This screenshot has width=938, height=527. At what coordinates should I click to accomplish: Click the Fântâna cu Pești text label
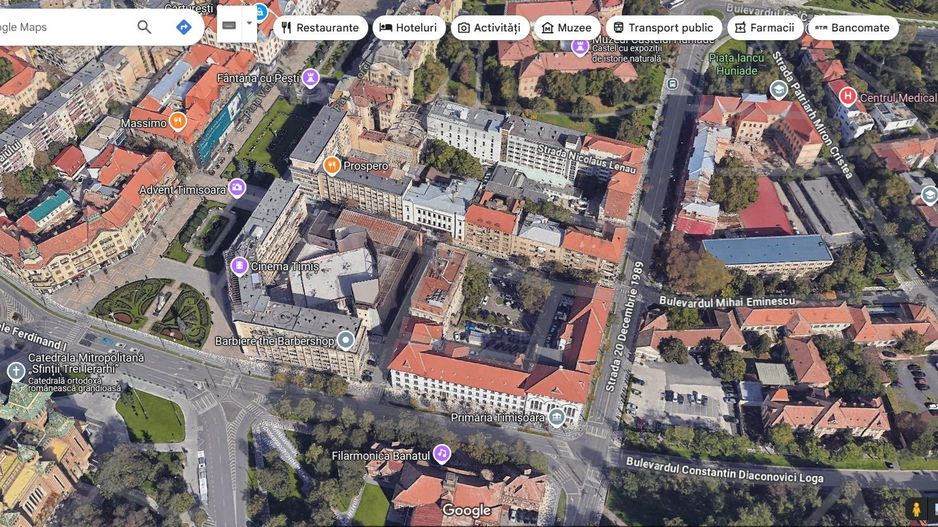click(257, 78)
